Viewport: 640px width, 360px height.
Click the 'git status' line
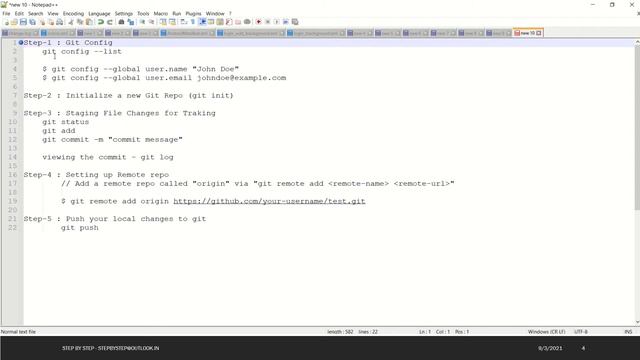65,122
